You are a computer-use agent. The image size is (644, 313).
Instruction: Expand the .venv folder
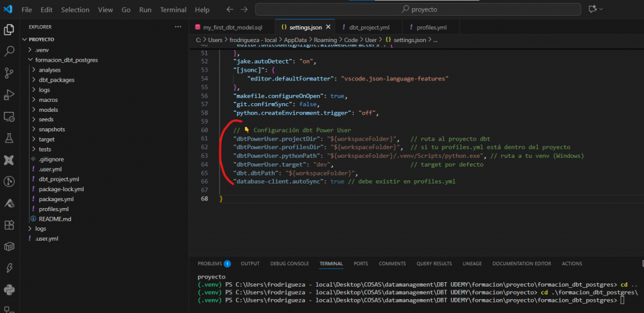click(42, 50)
